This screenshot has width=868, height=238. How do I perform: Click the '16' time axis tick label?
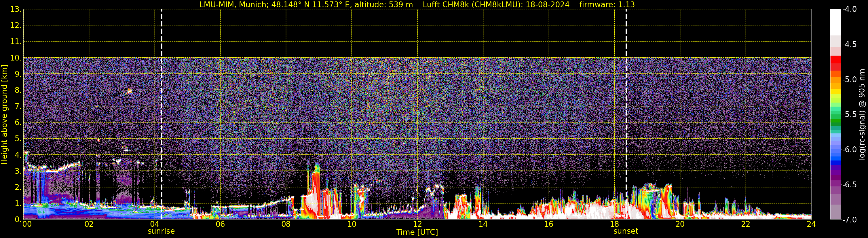548,224
